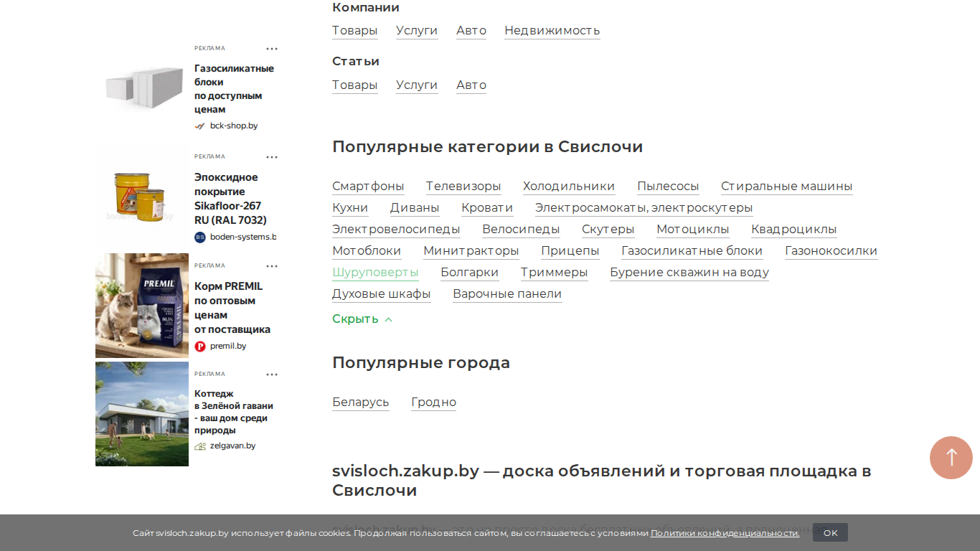Click the premil.by advertiser logo icon
The image size is (980, 551).
[x=200, y=346]
